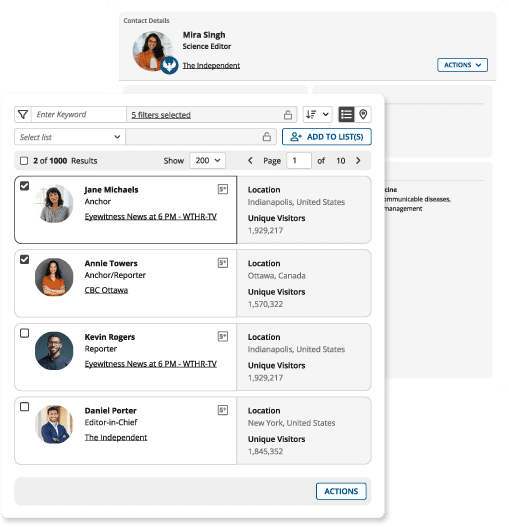Click Jane Michaels' profile photo
The image size is (509, 527).
(x=54, y=203)
